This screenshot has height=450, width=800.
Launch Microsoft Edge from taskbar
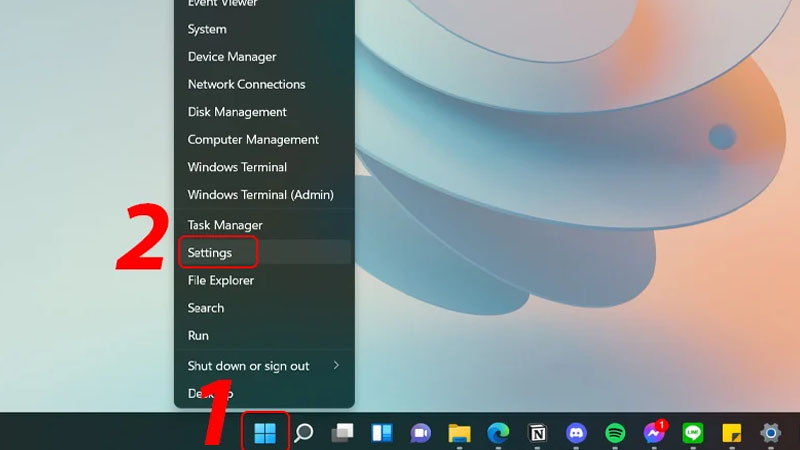(x=498, y=433)
